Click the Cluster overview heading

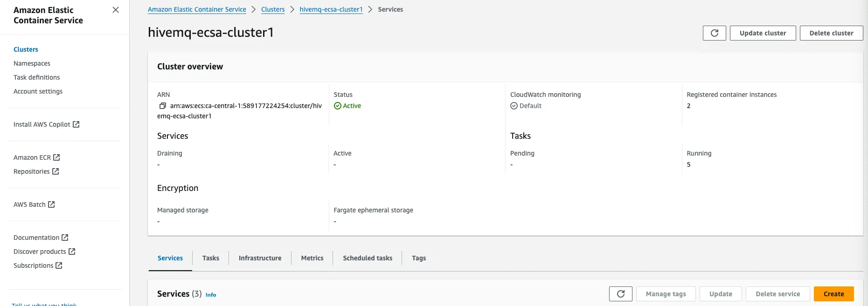tap(190, 67)
